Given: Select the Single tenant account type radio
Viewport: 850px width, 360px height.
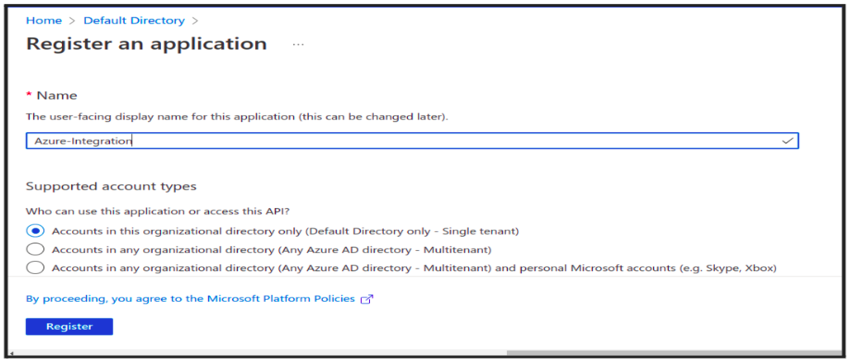Looking at the screenshot, I should (35, 231).
